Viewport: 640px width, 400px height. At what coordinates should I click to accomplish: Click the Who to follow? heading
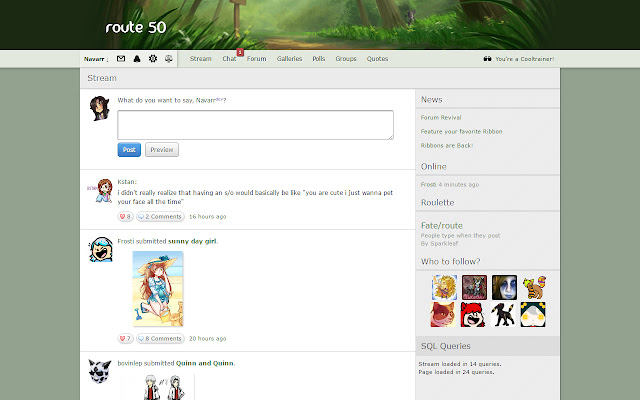[x=450, y=262]
